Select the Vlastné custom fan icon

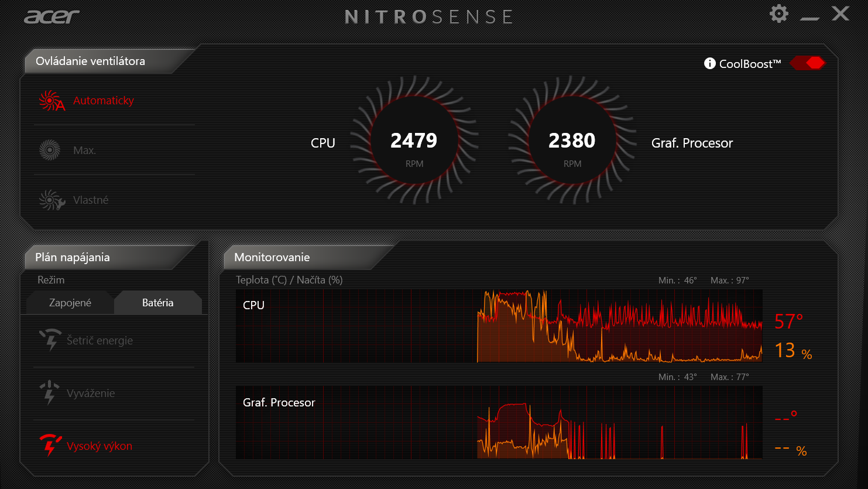point(52,200)
